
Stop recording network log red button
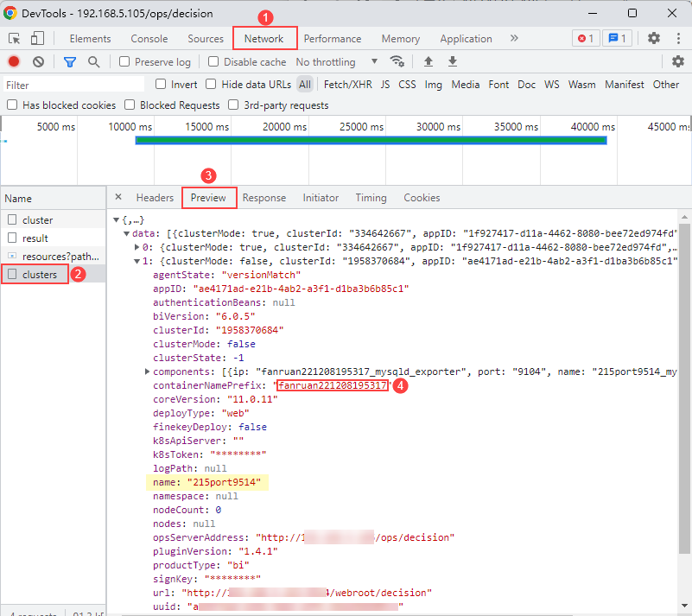pos(14,62)
